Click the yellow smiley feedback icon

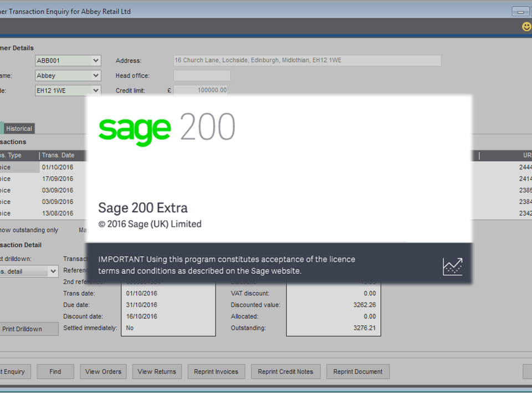(526, 27)
